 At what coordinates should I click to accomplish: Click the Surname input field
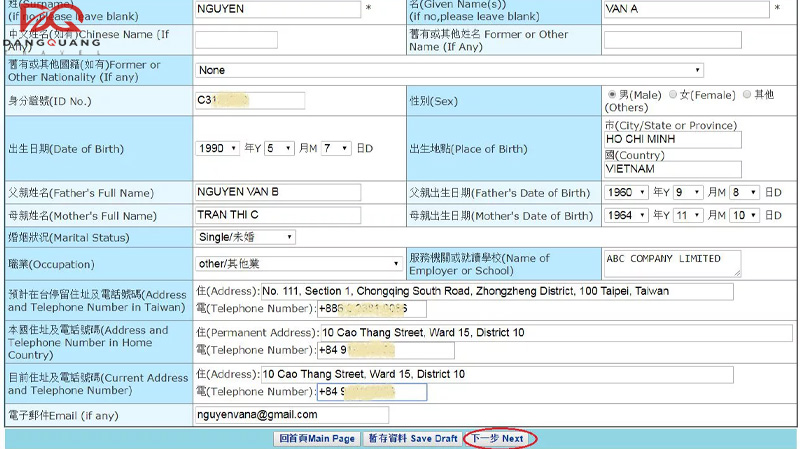(277, 9)
